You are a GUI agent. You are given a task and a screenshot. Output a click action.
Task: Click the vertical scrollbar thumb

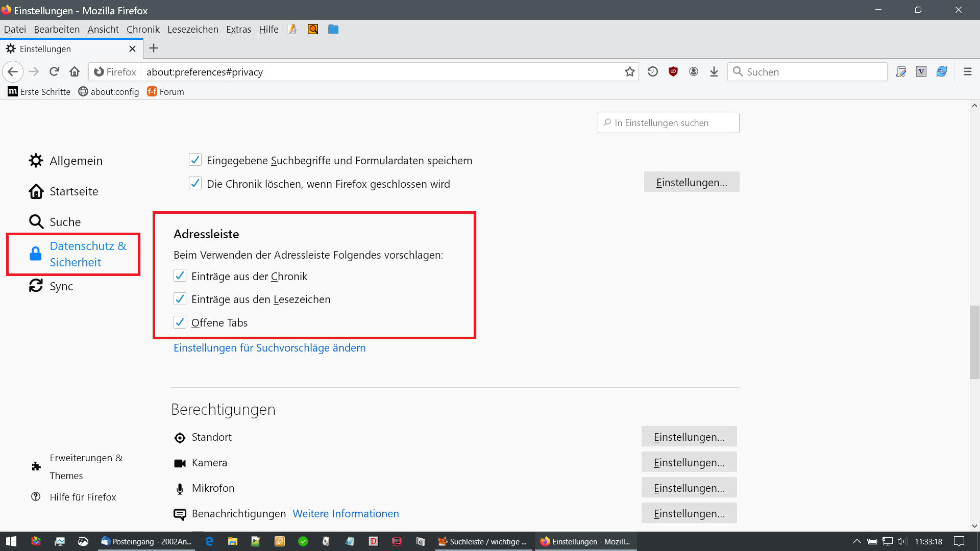[974, 342]
